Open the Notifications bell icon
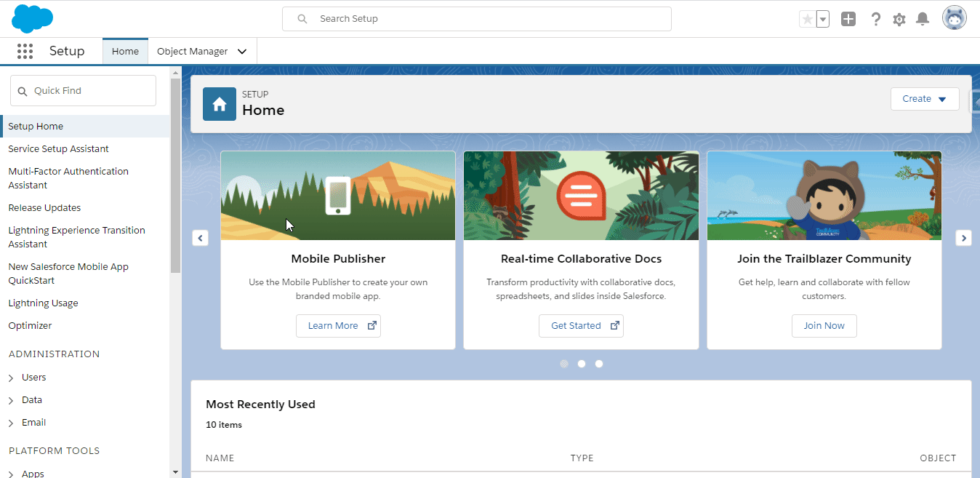 click(x=923, y=19)
